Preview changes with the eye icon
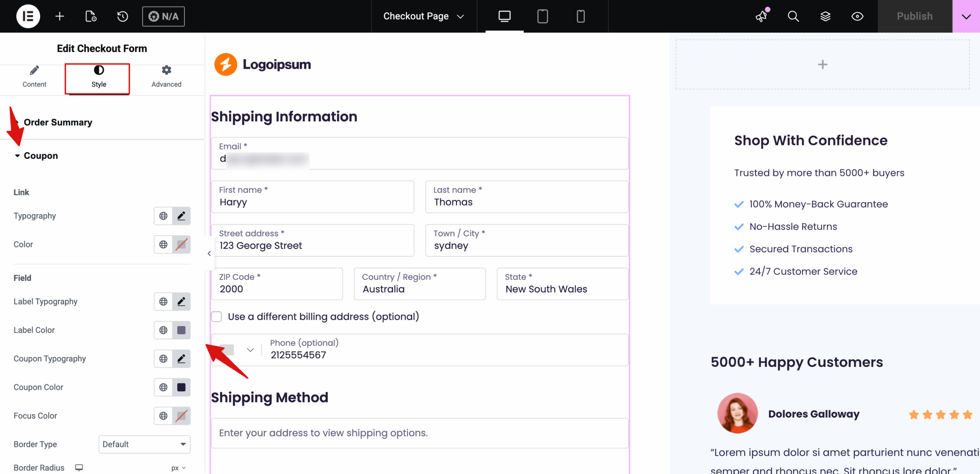Viewport: 980px width, 474px height. 857,16
